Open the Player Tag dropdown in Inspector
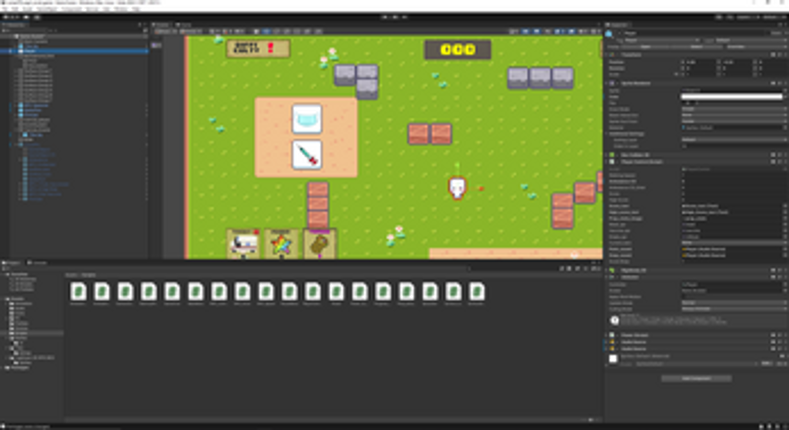The image size is (789, 430). click(663, 40)
